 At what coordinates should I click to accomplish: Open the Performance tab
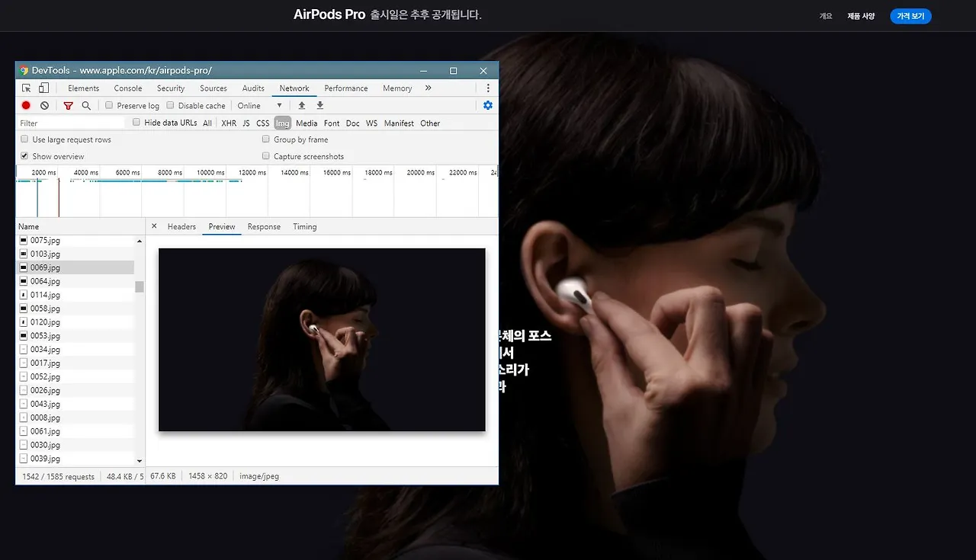pyautogui.click(x=346, y=88)
